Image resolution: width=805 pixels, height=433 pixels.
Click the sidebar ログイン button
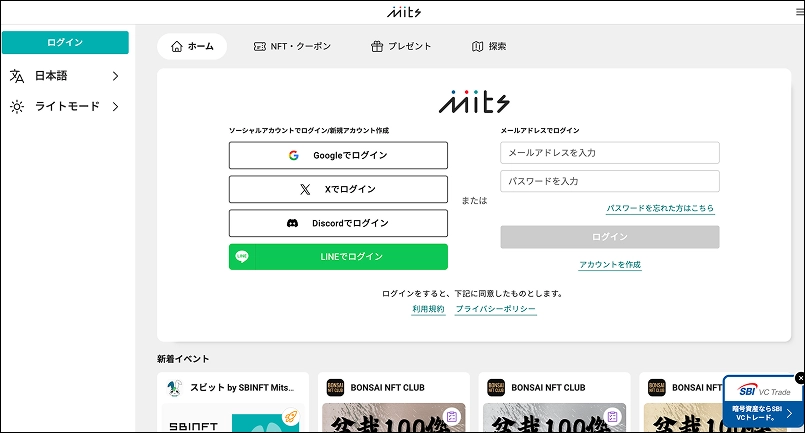(65, 42)
